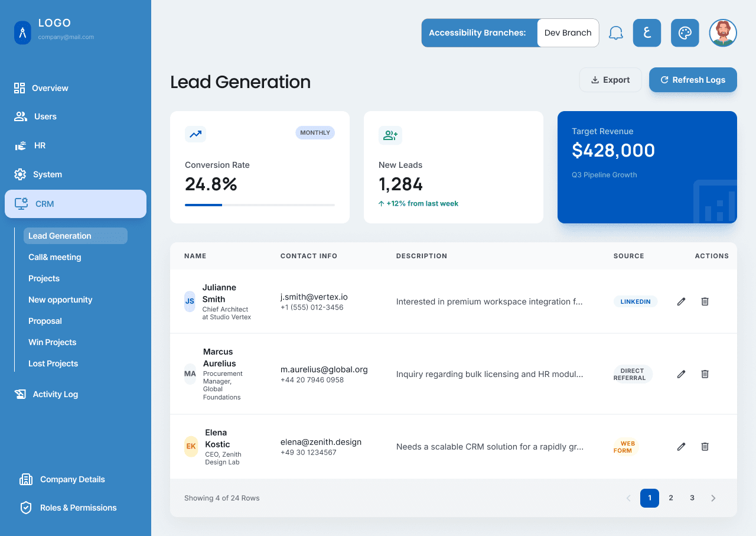The height and width of the screenshot is (536, 756).
Task: Select Lead Generation submenu item
Action: click(x=76, y=236)
